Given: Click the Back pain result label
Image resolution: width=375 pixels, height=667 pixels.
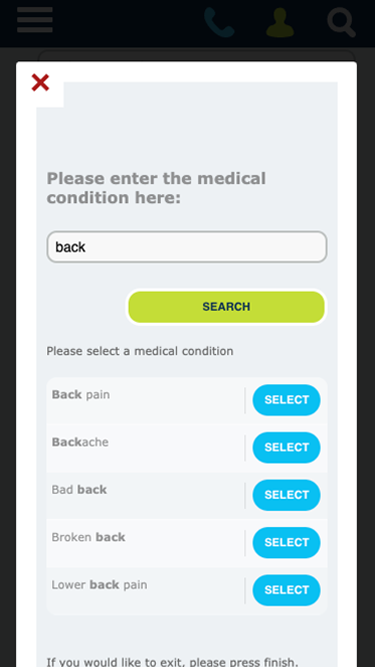Looking at the screenshot, I should tap(81, 395).
